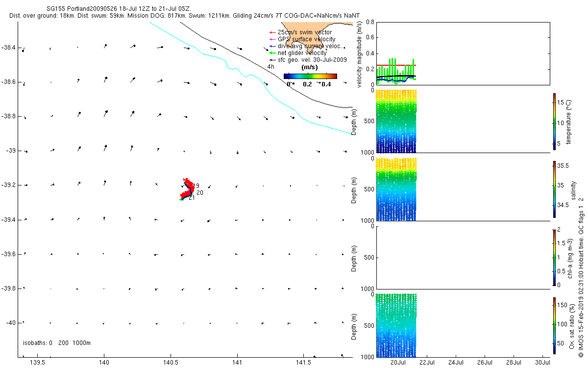Click the '-39.8' latitude tick label
The width and height of the screenshot is (588, 368).
tap(9, 288)
